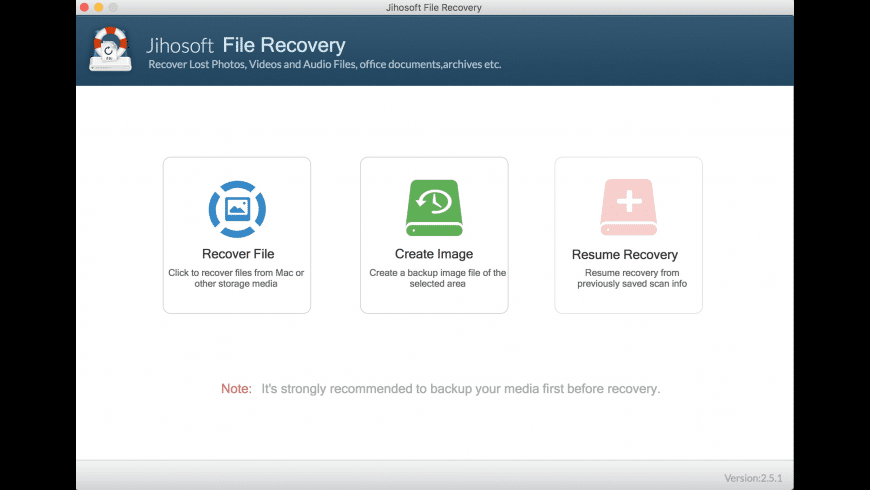
Task: Click "Resume recovery from previously saved scan info" text
Action: [632, 278]
